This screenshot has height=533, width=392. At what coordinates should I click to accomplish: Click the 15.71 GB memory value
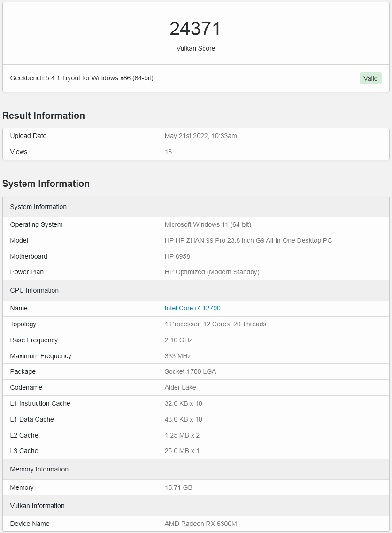click(x=178, y=488)
